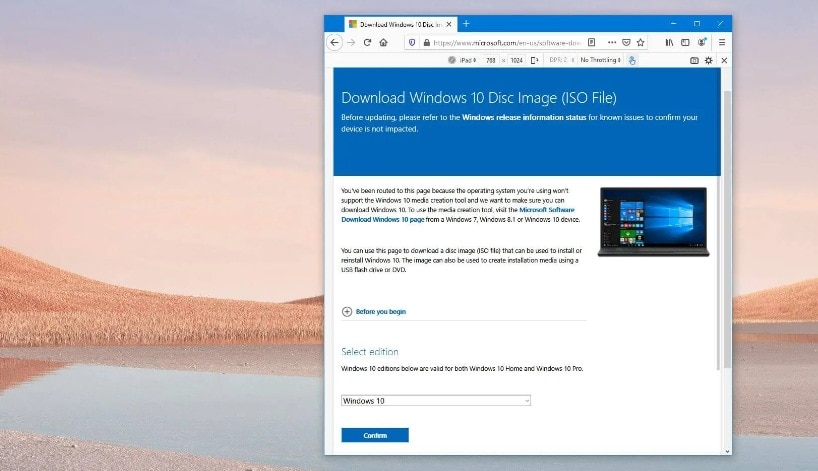
Task: Open the Microsoft Software Download Windows 10 page link
Action: click(458, 215)
